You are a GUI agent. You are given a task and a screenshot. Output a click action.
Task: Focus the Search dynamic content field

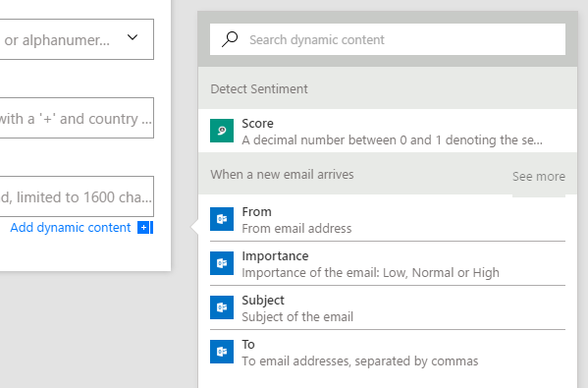[388, 39]
